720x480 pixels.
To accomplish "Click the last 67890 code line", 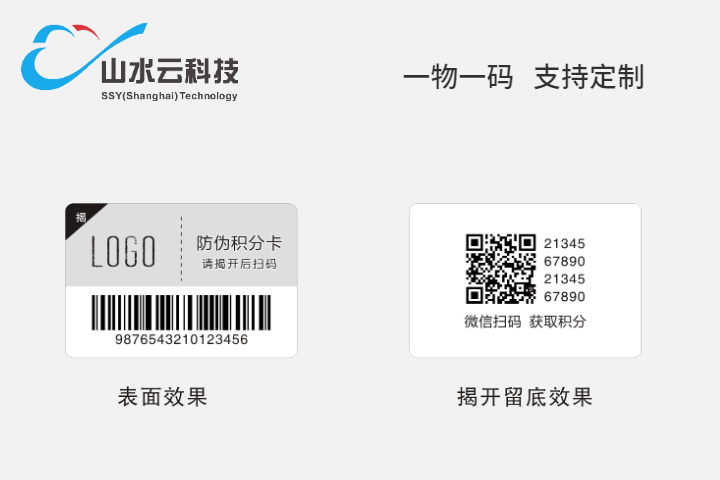I will [x=564, y=297].
